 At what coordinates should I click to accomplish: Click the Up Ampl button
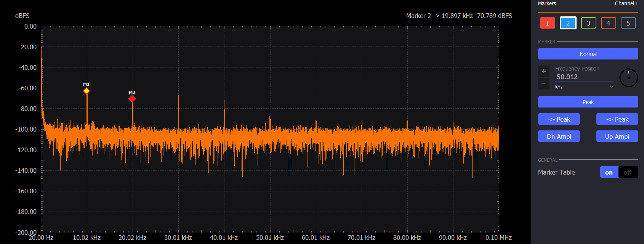(617, 136)
